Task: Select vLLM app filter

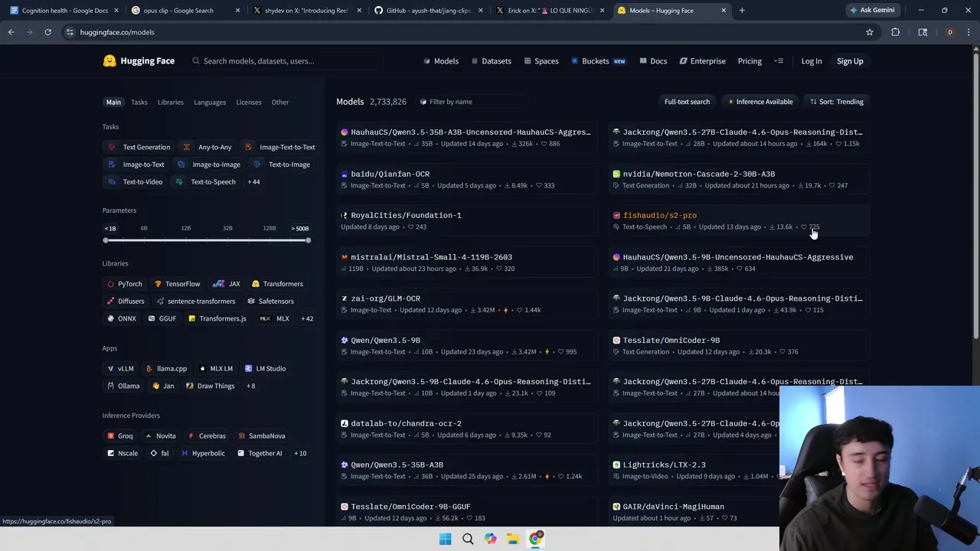Action: (120, 369)
